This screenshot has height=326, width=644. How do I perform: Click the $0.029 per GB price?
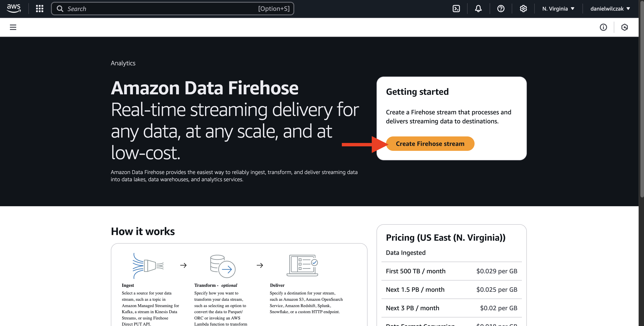pos(496,271)
